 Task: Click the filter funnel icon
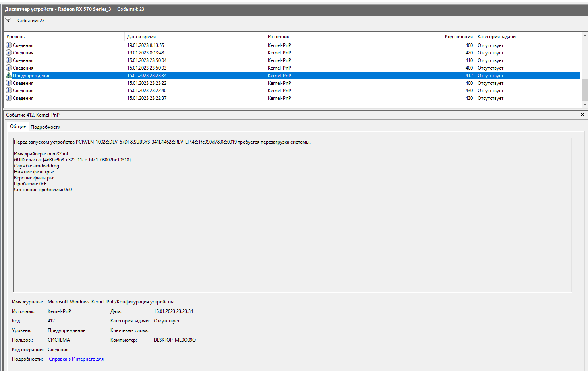point(8,20)
